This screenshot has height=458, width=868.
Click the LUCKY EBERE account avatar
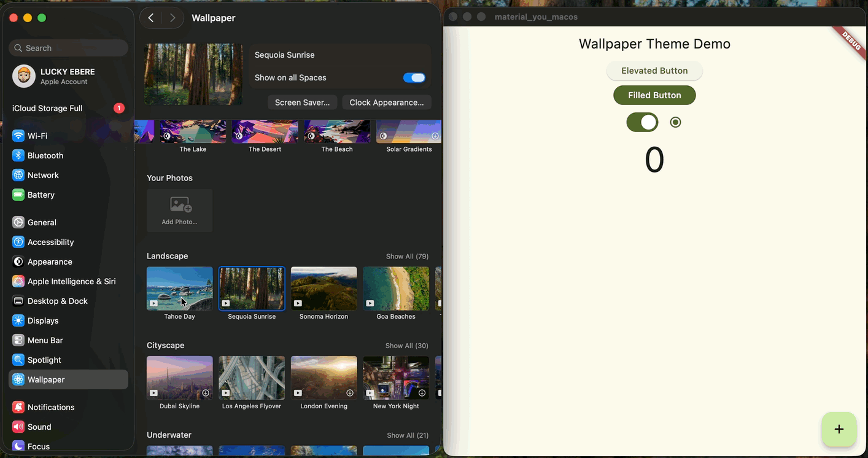point(24,76)
